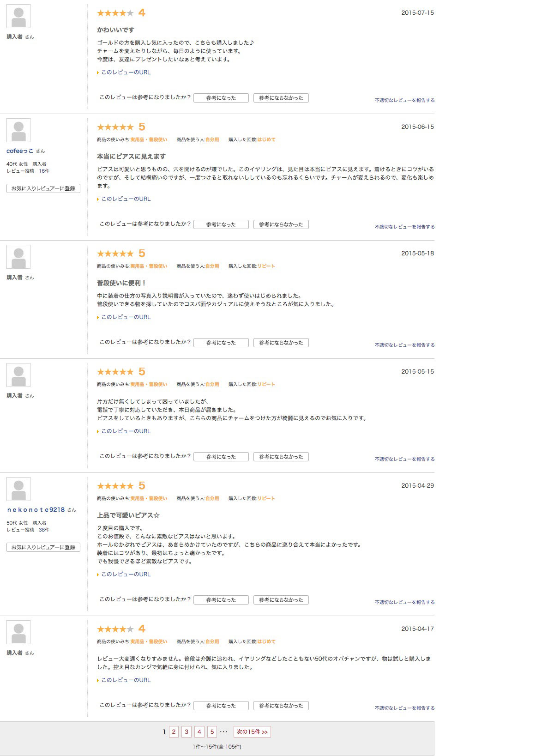Viewport: 560px width, 756px height.
Task: Go to page 2 of reviews
Action: (x=174, y=732)
